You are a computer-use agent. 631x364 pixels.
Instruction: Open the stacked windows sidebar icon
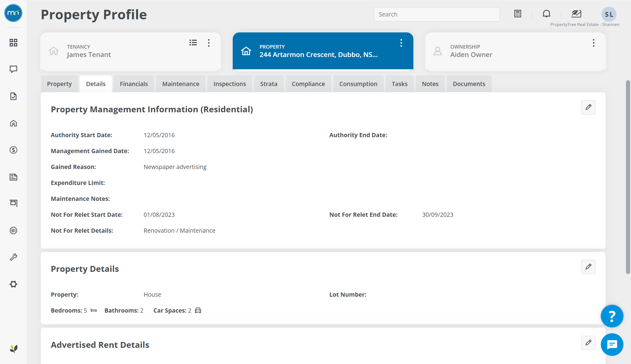(x=13, y=203)
